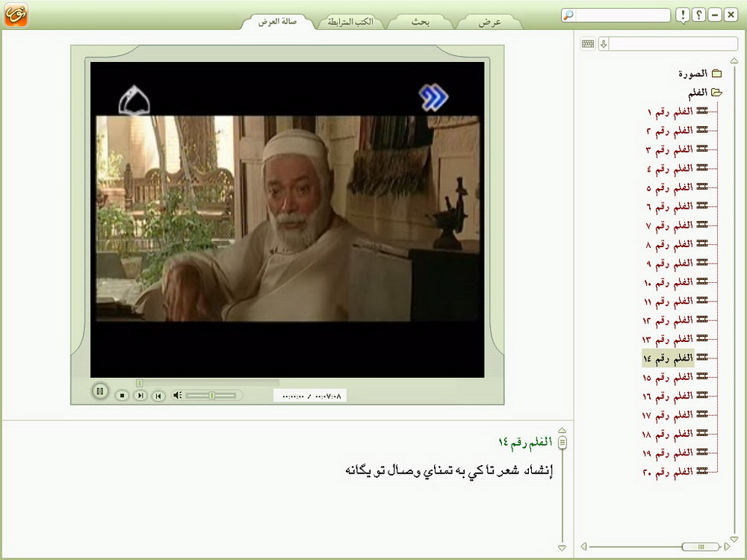Select الفلم رقم ٧ in the tree
Image resolution: width=747 pixels, height=560 pixels.
[x=670, y=225]
